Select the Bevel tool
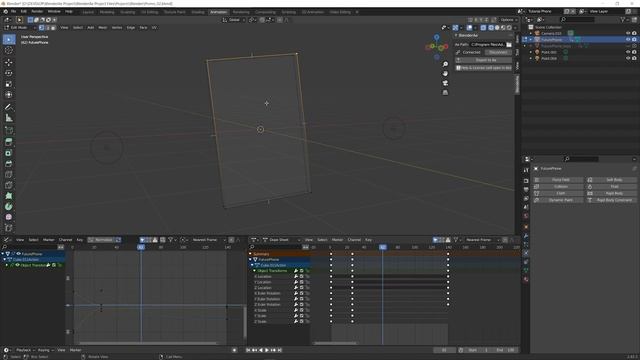The width and height of the screenshot is (640, 360). tap(9, 164)
